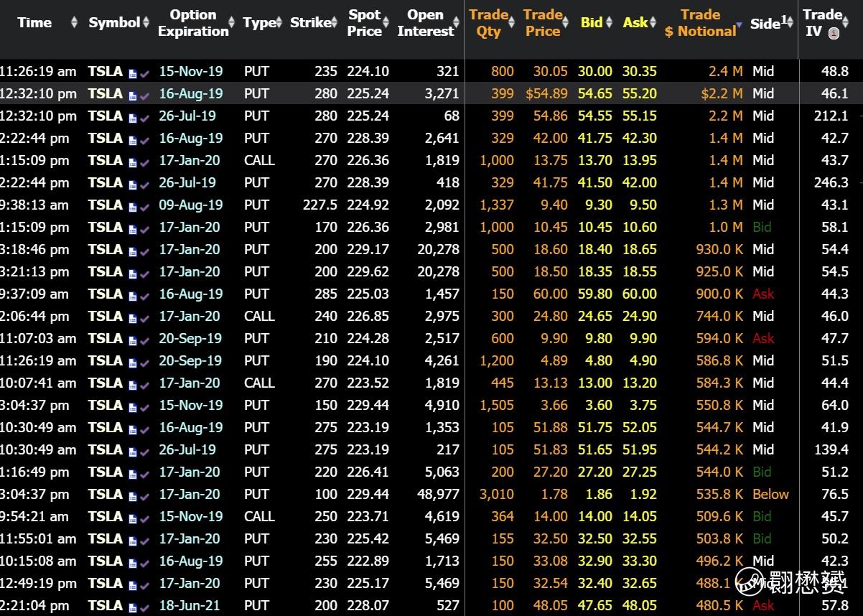
Task: Click checkmark icon on the 3:21:13 pm row
Action: pos(144,274)
